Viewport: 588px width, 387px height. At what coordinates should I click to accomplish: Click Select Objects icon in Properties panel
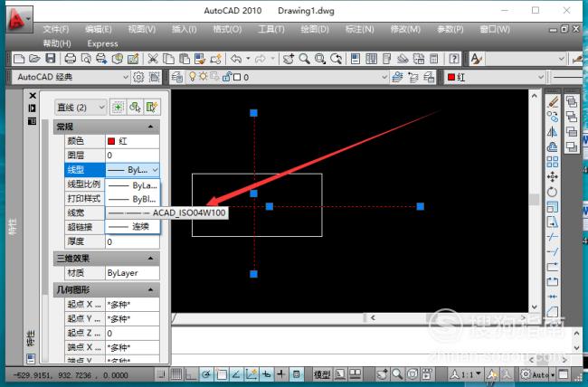[135, 108]
